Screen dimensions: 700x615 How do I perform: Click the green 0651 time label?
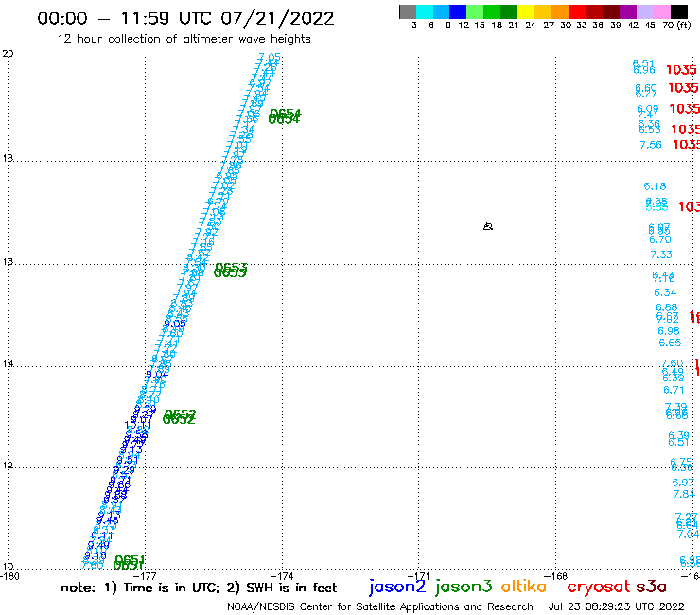pyautogui.click(x=129, y=562)
